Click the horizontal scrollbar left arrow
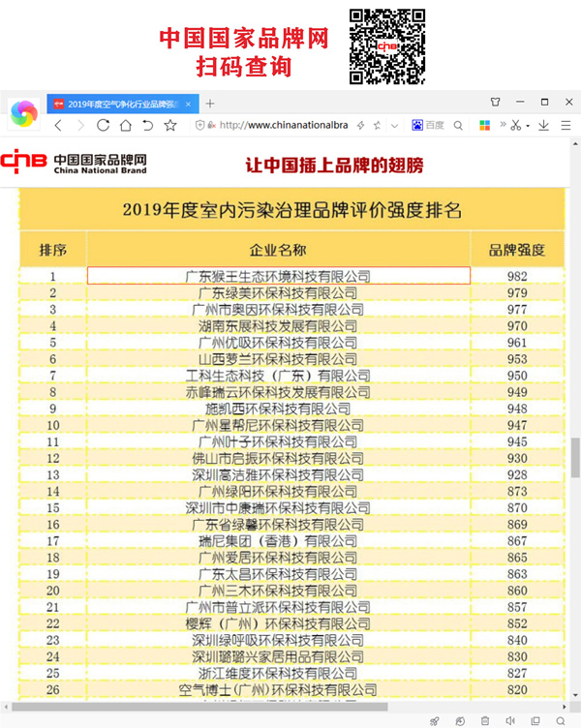The image size is (581, 728). pyautogui.click(x=6, y=707)
